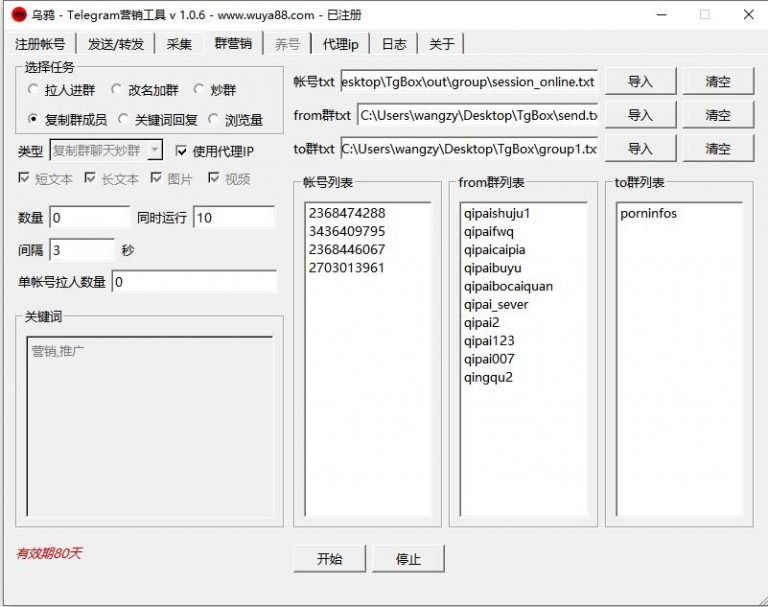The height and width of the screenshot is (607, 768).
Task: Click the 帐号txt path field
Action: [469, 81]
